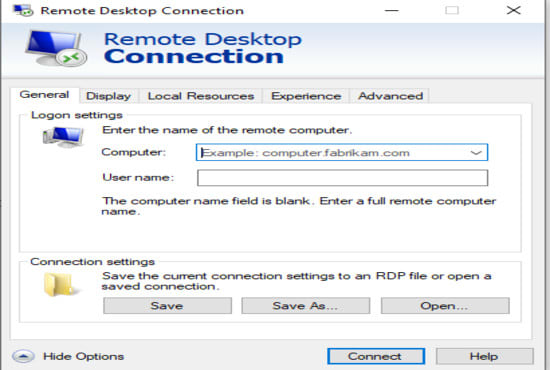
Task: Click the 'Connection settings' group heading
Action: tap(93, 262)
